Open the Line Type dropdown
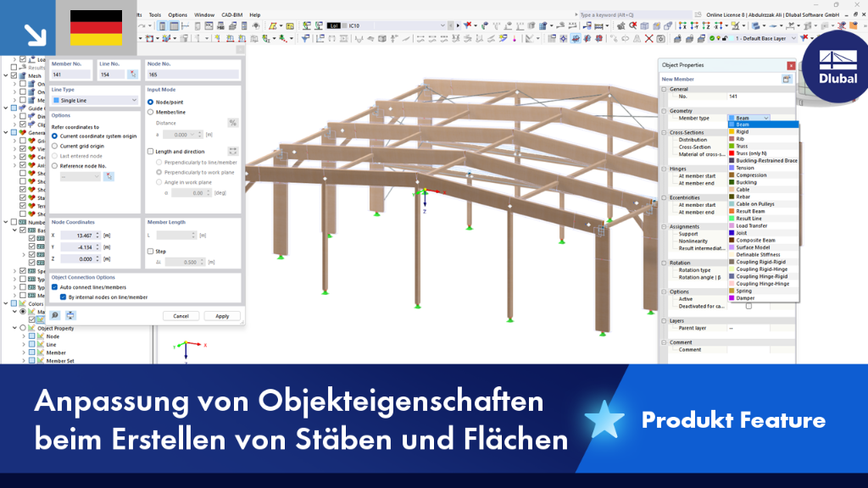The width and height of the screenshot is (868, 488). tap(95, 100)
